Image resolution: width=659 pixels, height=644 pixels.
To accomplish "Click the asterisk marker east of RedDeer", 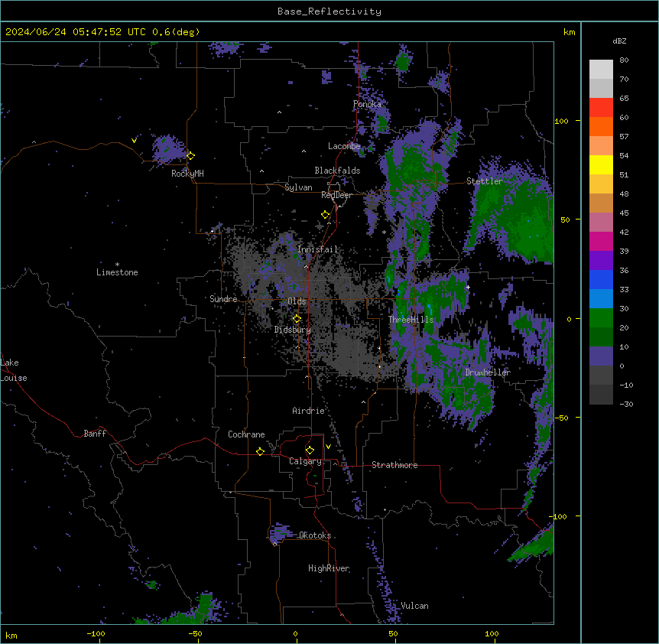I will click(x=384, y=233).
